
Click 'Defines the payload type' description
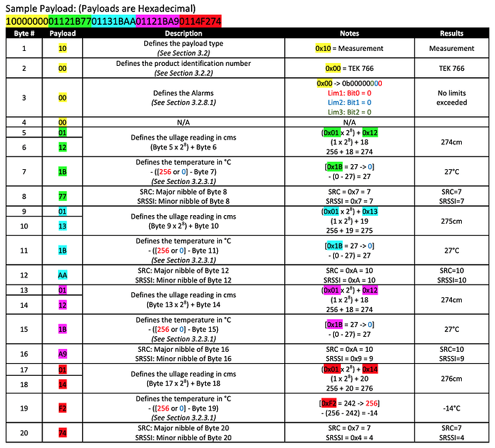coord(183,43)
